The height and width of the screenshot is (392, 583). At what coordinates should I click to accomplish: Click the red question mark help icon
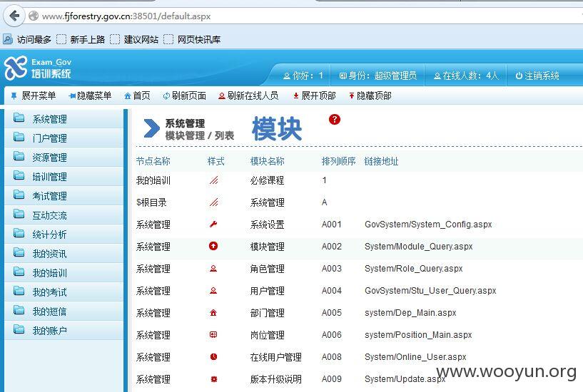(334, 119)
